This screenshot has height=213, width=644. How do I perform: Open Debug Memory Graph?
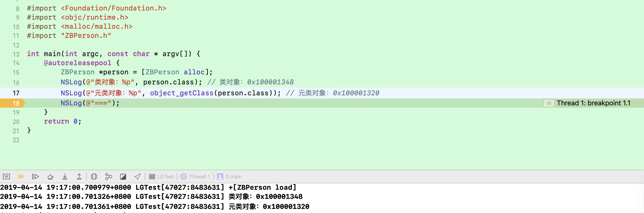pyautogui.click(x=108, y=177)
